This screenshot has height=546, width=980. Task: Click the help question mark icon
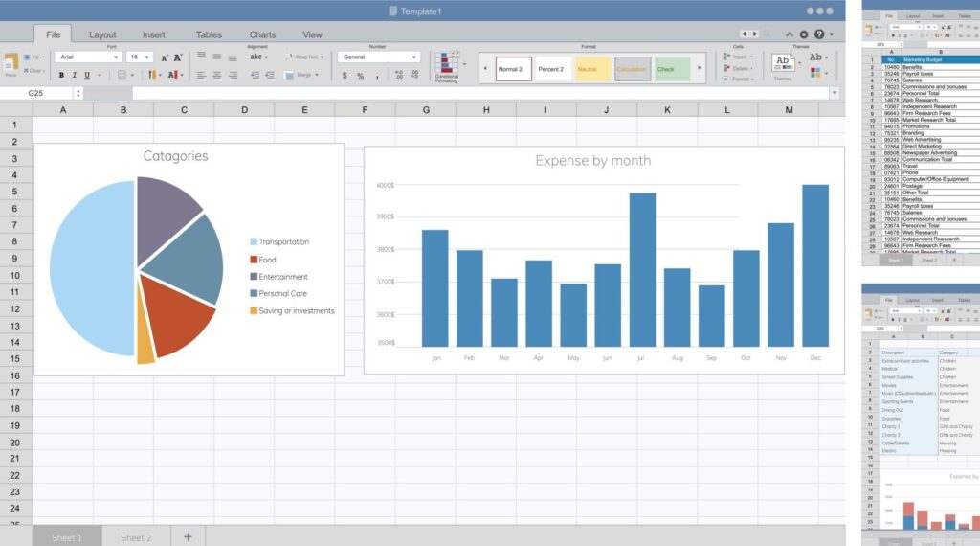818,34
